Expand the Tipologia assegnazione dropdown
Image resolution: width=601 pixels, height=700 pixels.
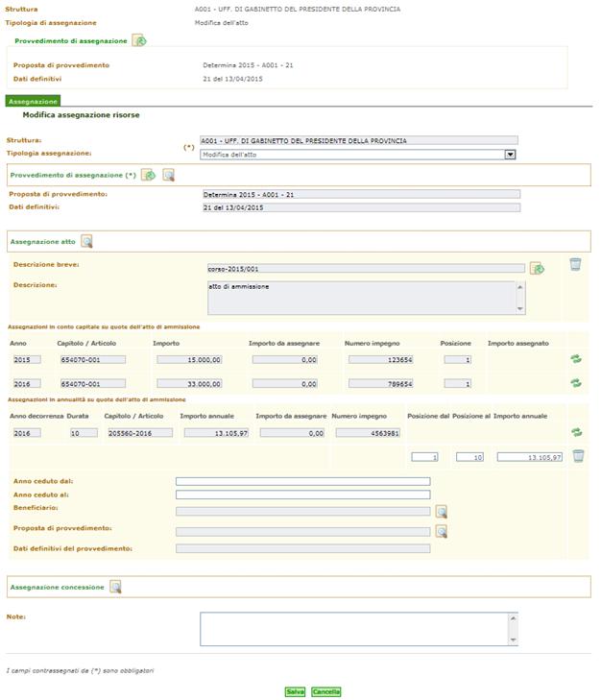[x=510, y=155]
